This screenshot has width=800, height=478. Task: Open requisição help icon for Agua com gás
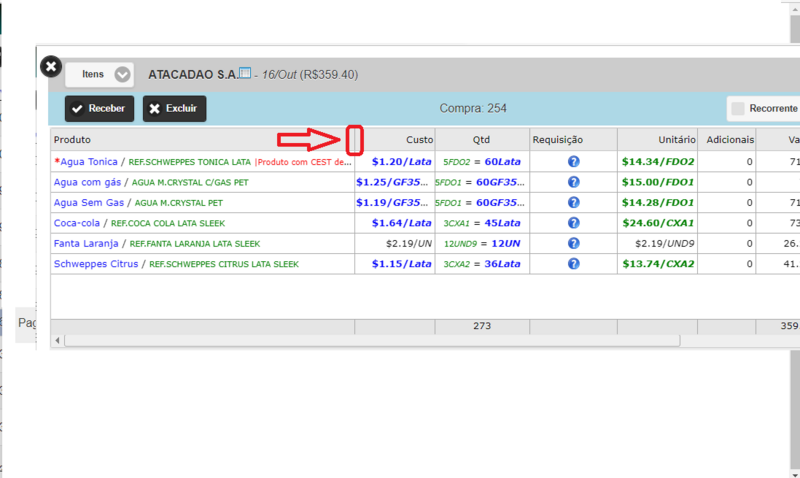tap(573, 182)
